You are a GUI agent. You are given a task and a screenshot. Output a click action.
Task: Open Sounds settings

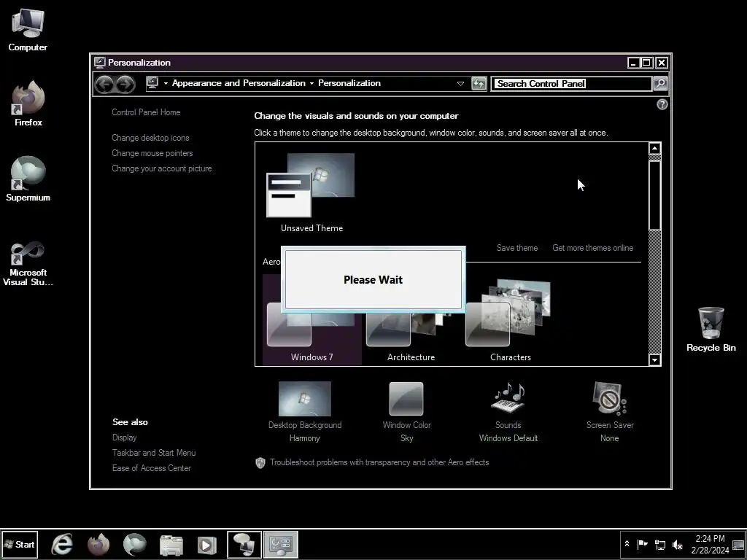click(508, 412)
